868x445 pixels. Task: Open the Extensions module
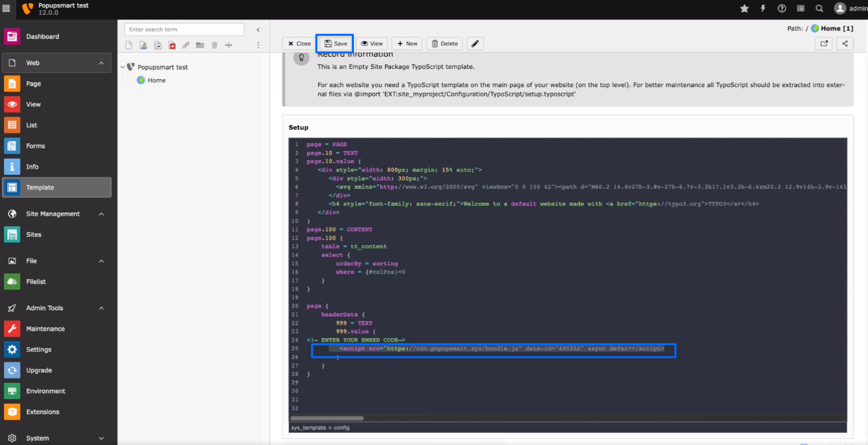57,412
